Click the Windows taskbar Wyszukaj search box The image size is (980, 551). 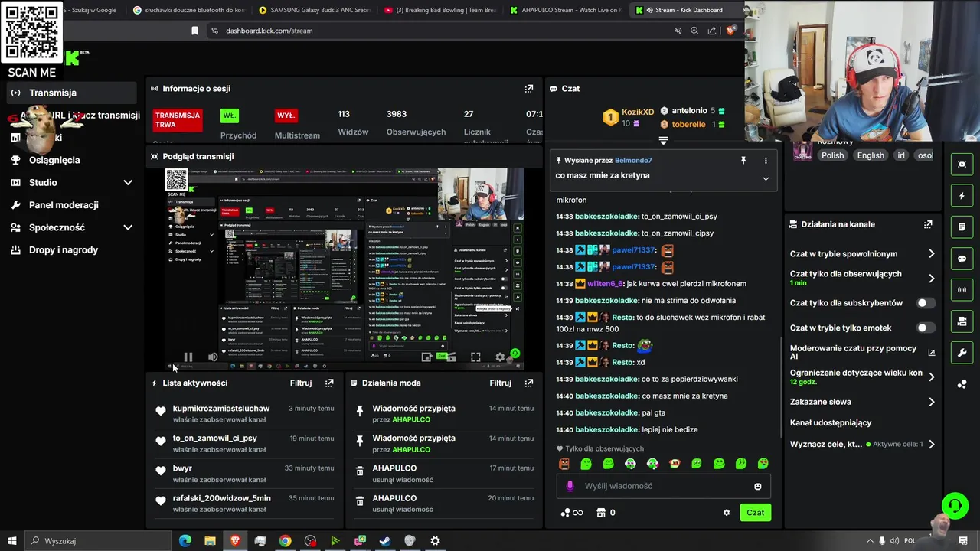[96, 541]
